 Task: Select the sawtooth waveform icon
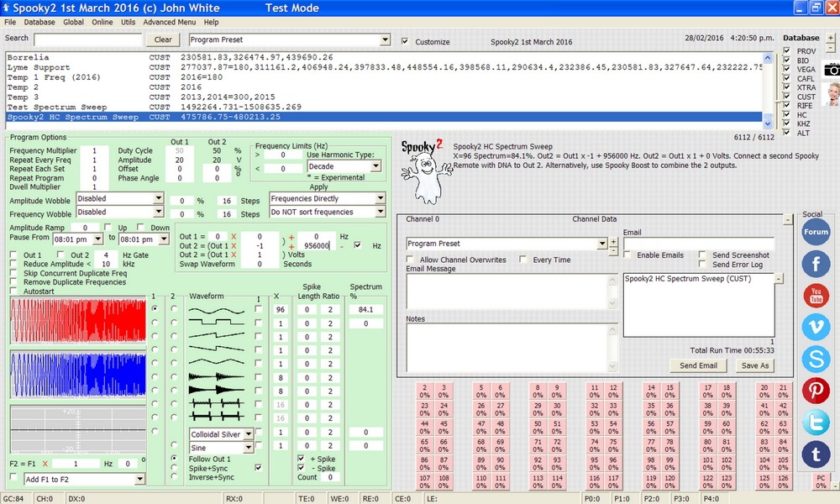point(216,336)
